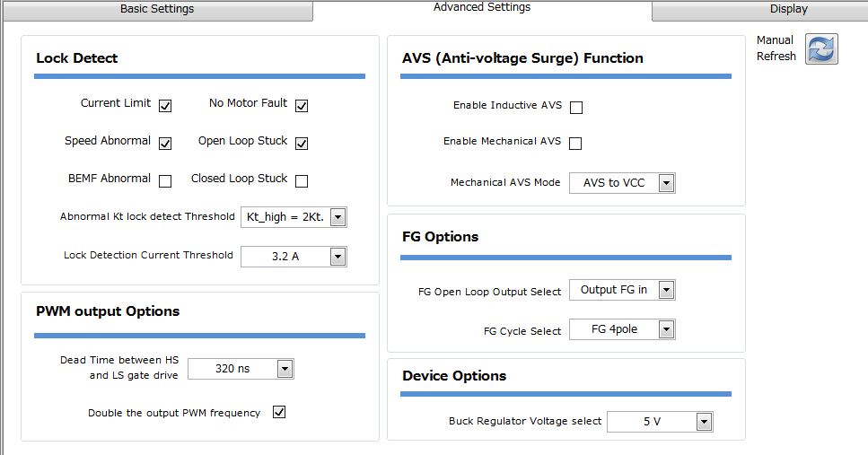The width and height of the screenshot is (868, 455).
Task: Switch to the Basic Settings tab
Action: pyautogui.click(x=157, y=10)
